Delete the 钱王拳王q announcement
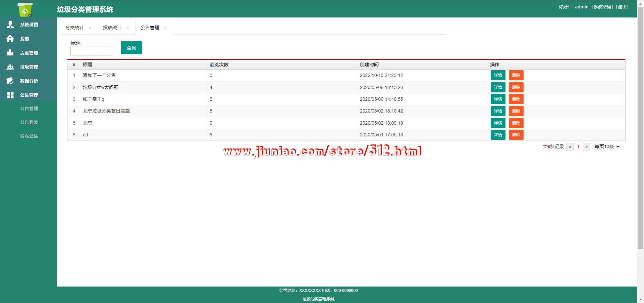The height and width of the screenshot is (303, 644). [516, 99]
